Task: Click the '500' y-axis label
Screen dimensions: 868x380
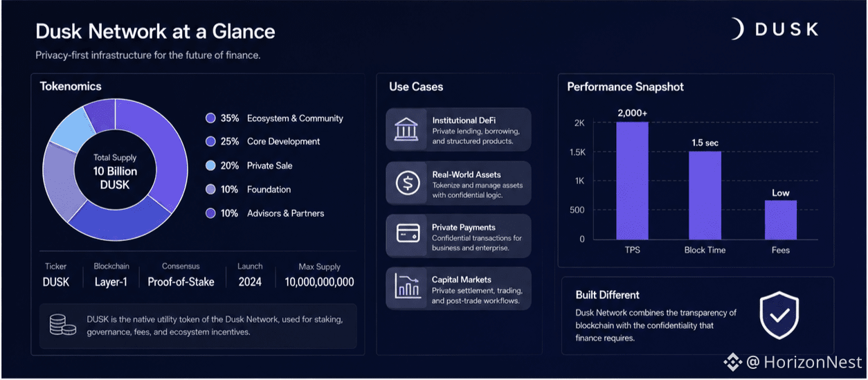Action: (x=577, y=210)
